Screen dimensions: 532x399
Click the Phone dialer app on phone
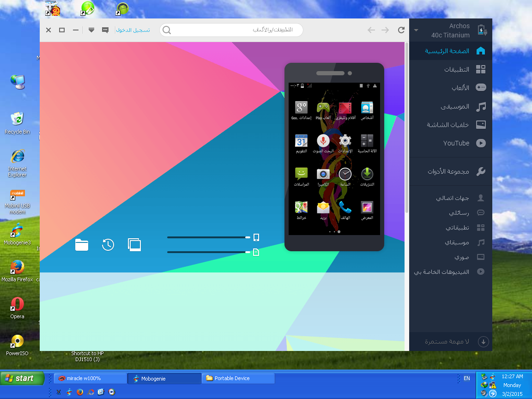tap(345, 211)
